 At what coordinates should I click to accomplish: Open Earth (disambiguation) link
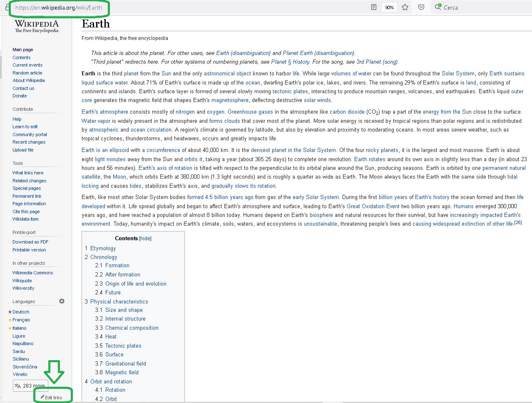click(x=244, y=53)
